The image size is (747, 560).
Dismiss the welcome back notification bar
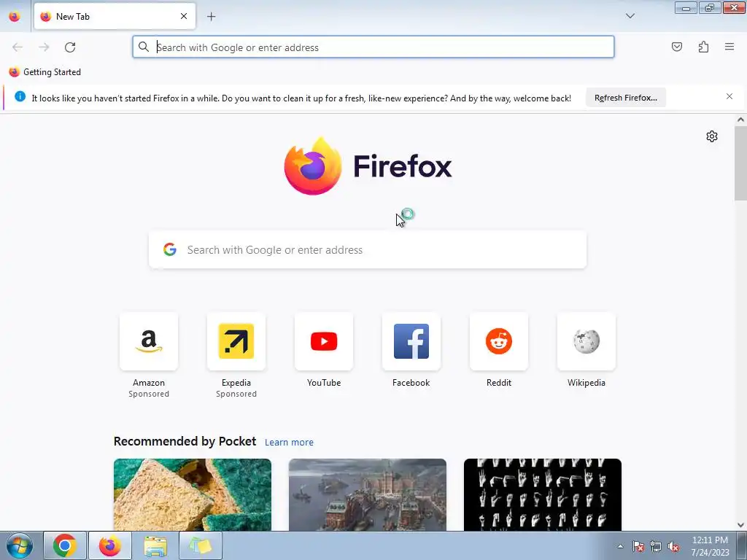(729, 96)
